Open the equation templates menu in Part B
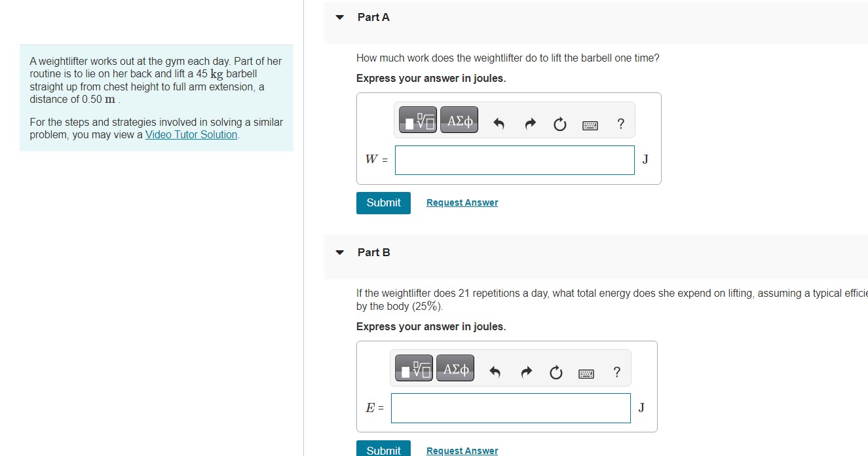Viewport: 868px width, 456px height. click(x=413, y=368)
